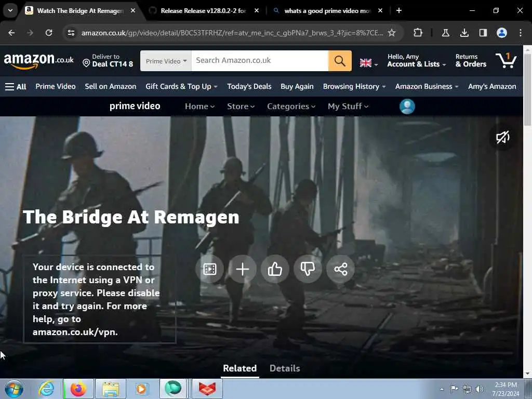Click the prime video logo text
Image resolution: width=532 pixels, height=399 pixels.
tap(135, 106)
